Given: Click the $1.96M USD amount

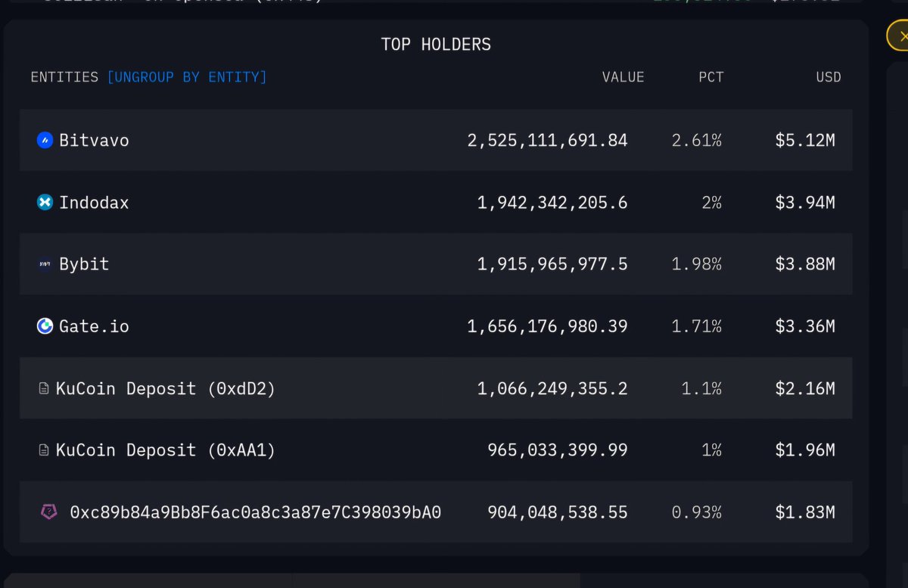Looking at the screenshot, I should pos(805,450).
